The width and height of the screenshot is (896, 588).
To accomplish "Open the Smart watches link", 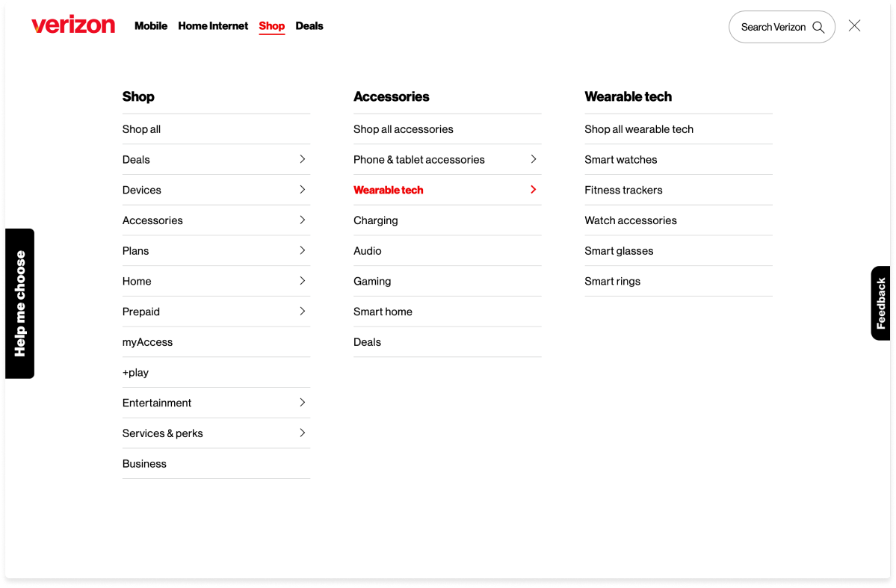I will (x=620, y=159).
